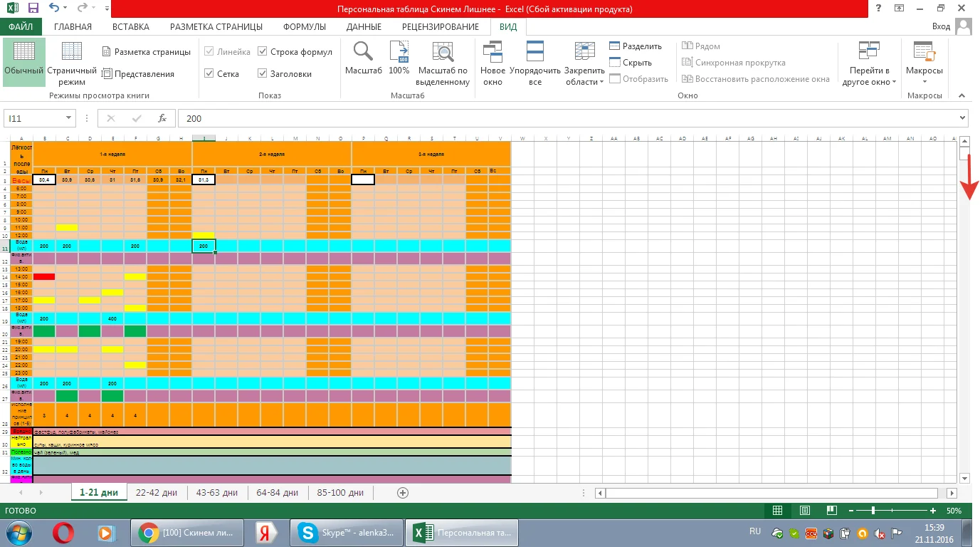The image size is (980, 547).
Task: Click Arrange All (Упорядочить все)
Action: click(535, 61)
